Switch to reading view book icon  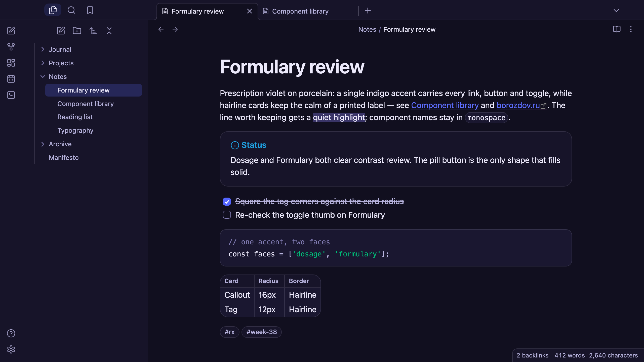(617, 29)
